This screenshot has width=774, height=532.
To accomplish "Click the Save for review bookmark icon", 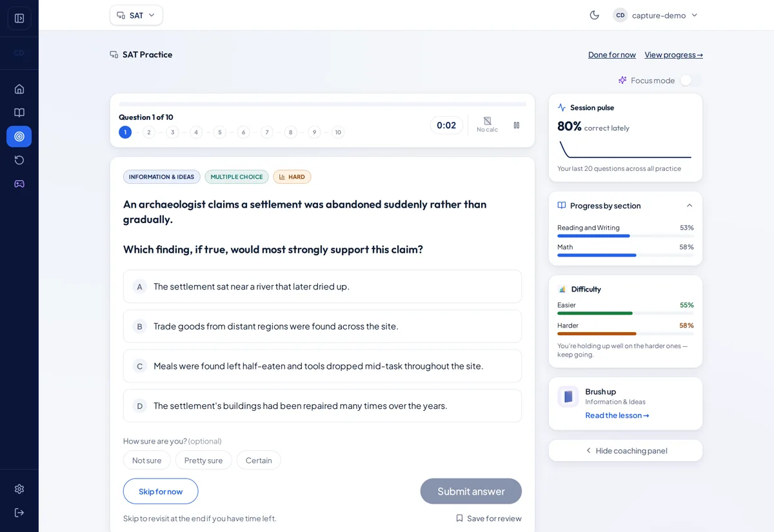I will 459,518.
